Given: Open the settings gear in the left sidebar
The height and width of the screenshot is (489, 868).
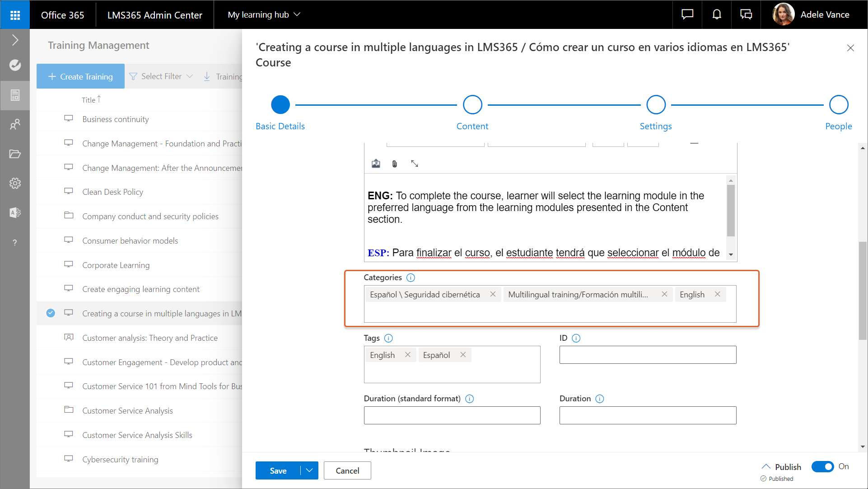Looking at the screenshot, I should (15, 183).
